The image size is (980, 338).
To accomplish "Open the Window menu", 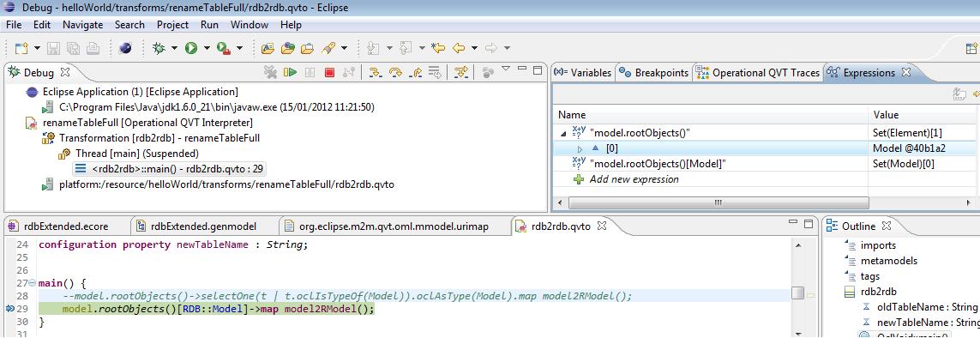I will pos(250,25).
